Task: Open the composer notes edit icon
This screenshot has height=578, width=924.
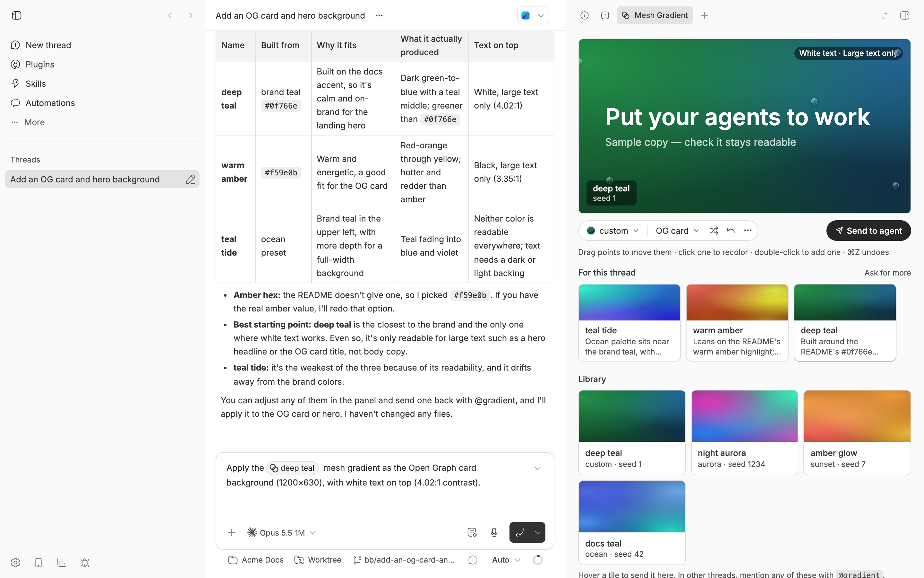Action: coord(472,532)
